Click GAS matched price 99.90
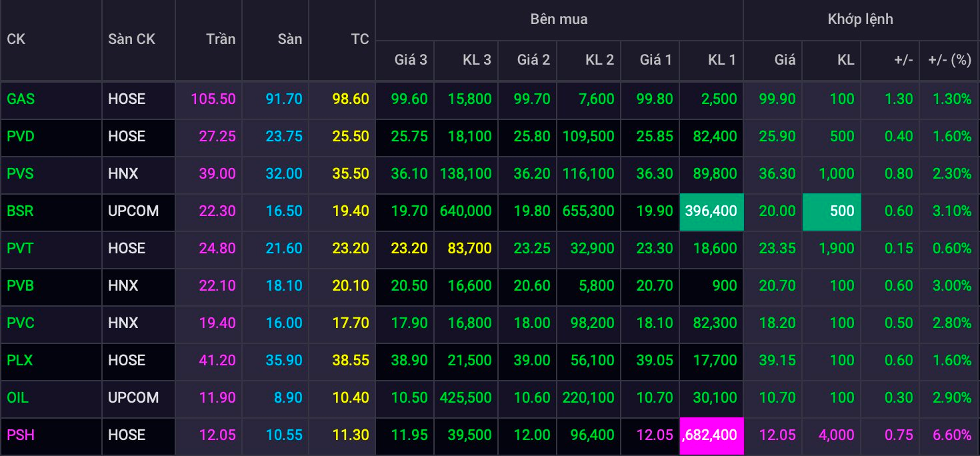 coord(777,99)
